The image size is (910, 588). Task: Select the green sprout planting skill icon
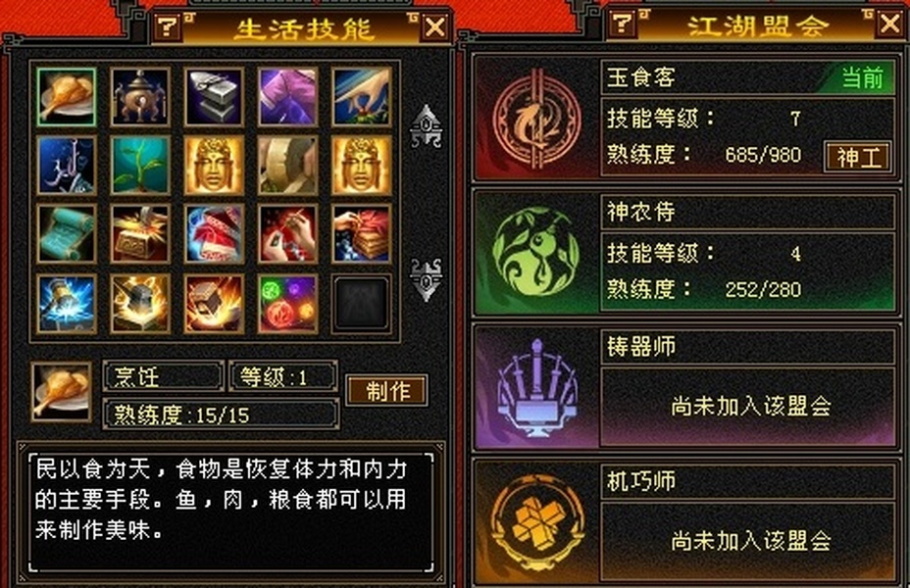tap(140, 166)
